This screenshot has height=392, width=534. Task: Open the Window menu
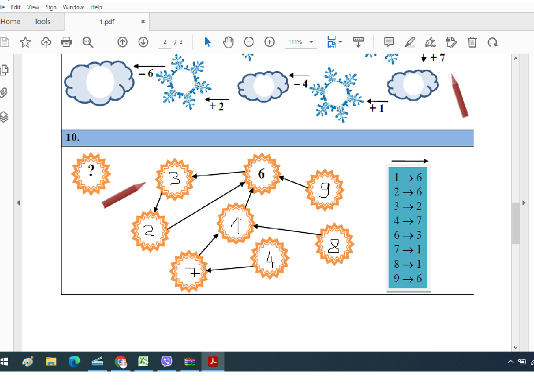(73, 7)
